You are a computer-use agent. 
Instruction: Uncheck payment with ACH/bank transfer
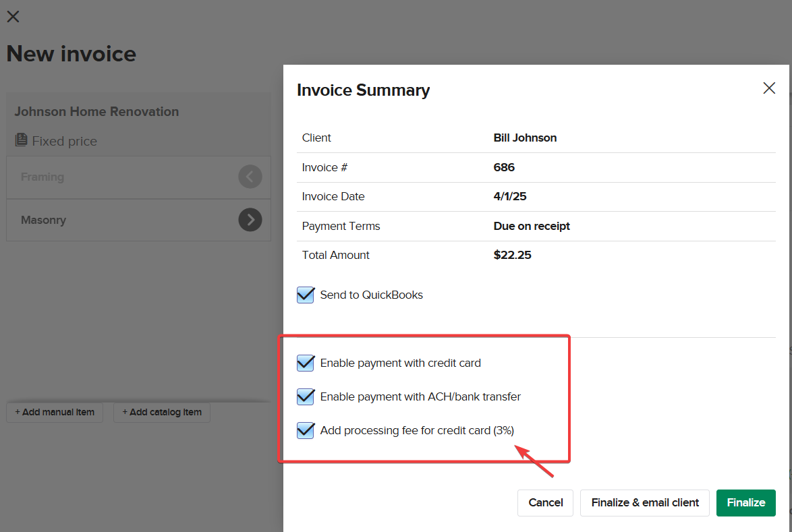click(305, 396)
